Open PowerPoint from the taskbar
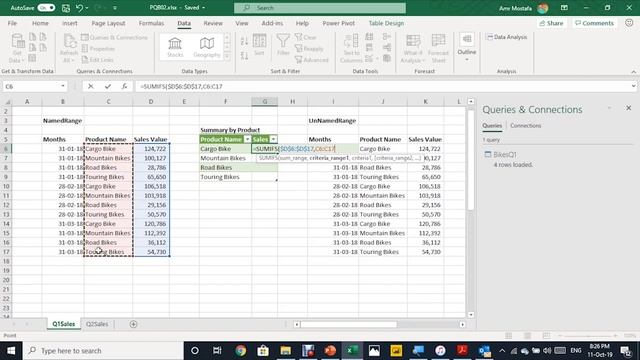 pyautogui.click(x=330, y=351)
